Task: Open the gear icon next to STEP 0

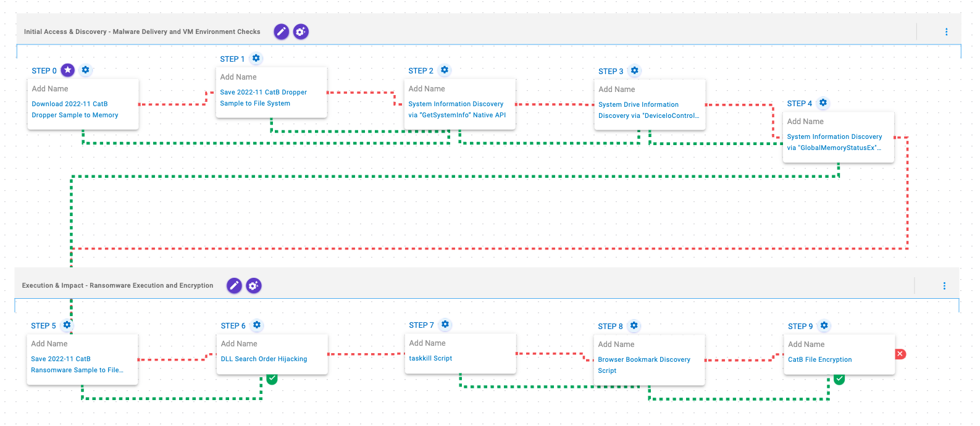Action: click(86, 70)
